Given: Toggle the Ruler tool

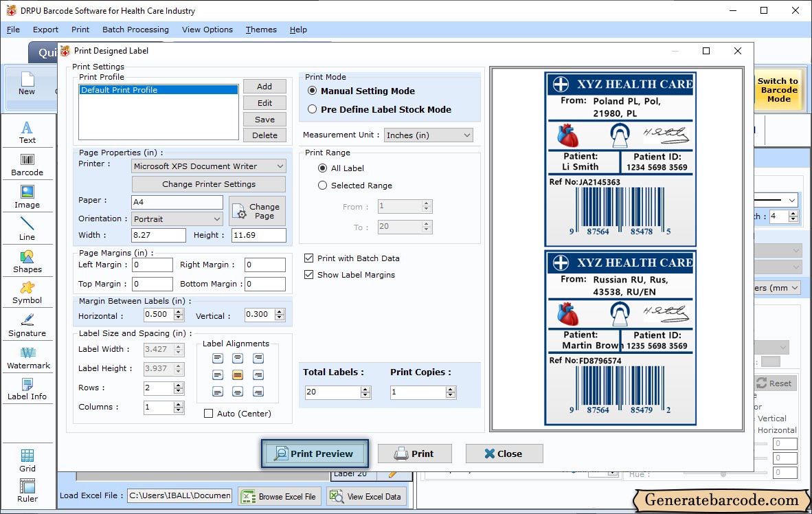Looking at the screenshot, I should (27, 491).
